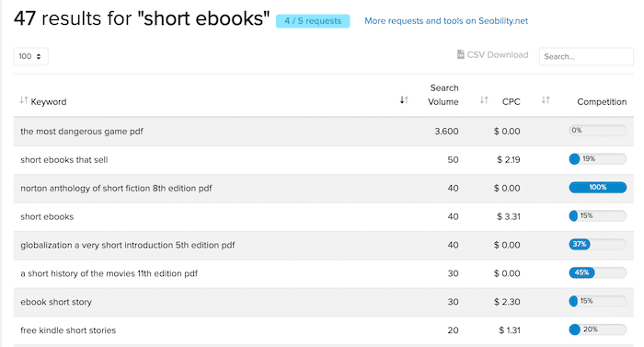This screenshot has width=644, height=347.
Task: Click the CSV file icon
Action: tap(460, 54)
